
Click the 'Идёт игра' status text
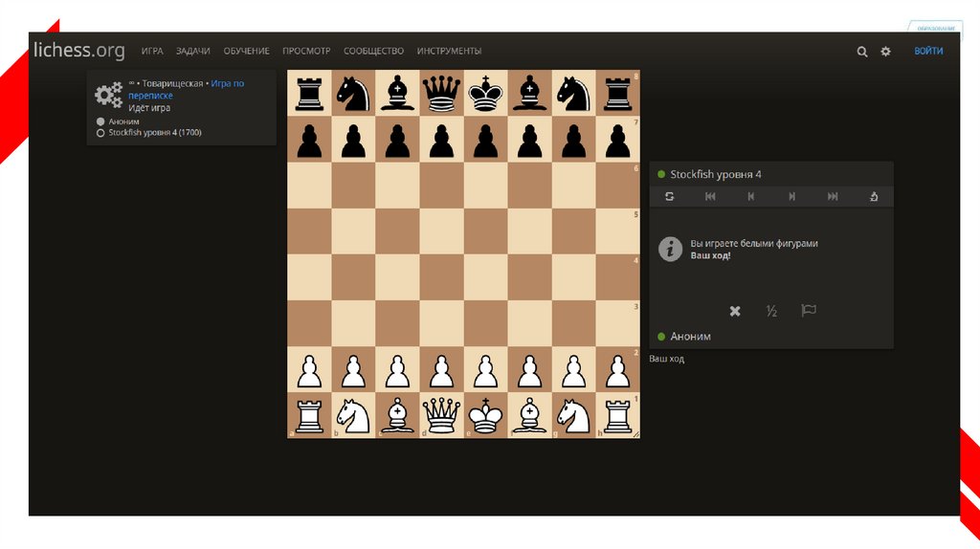[149, 108]
